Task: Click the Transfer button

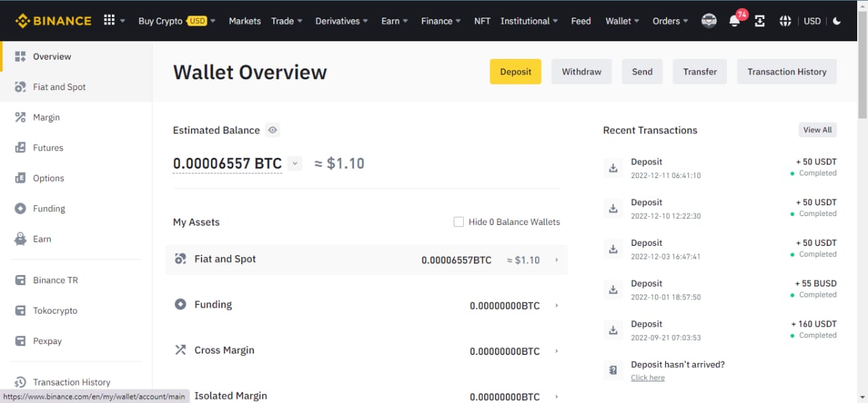Action: (x=700, y=72)
